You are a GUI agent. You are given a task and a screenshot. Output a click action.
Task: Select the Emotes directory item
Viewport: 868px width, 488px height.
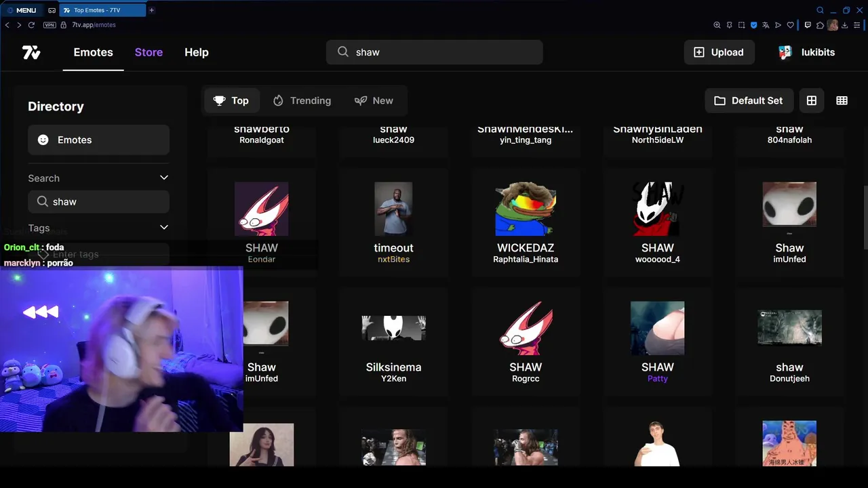[x=99, y=140]
